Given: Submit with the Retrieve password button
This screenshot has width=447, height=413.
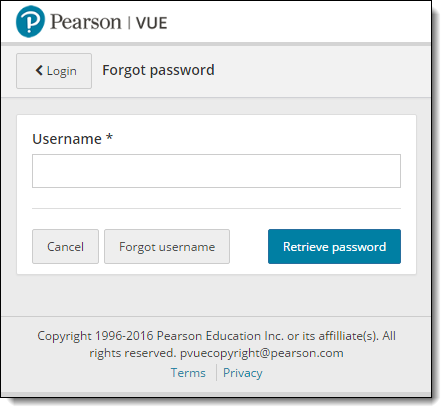Looking at the screenshot, I should [334, 246].
